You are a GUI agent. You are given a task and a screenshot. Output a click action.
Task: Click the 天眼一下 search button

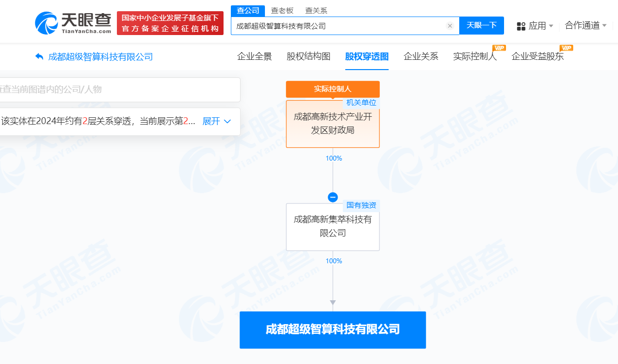tap(482, 25)
